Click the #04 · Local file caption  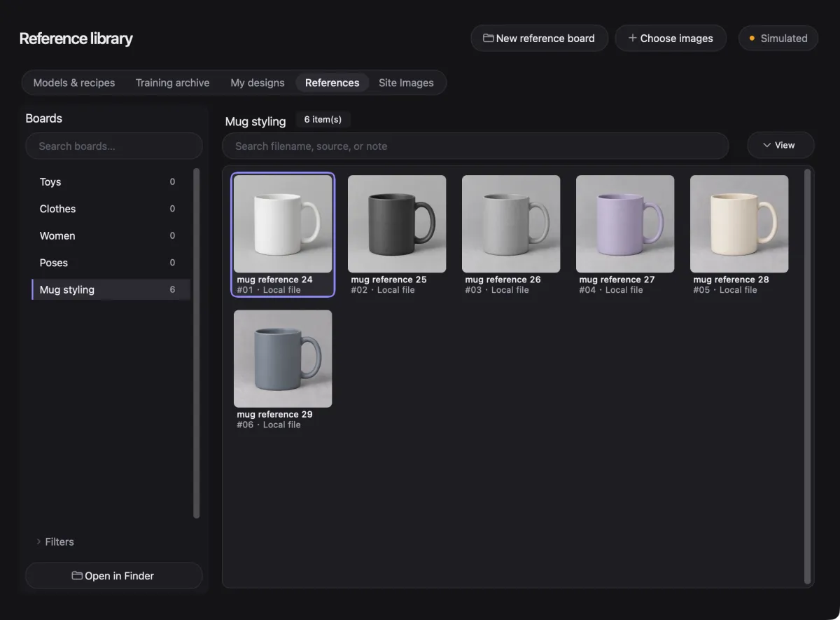click(611, 290)
